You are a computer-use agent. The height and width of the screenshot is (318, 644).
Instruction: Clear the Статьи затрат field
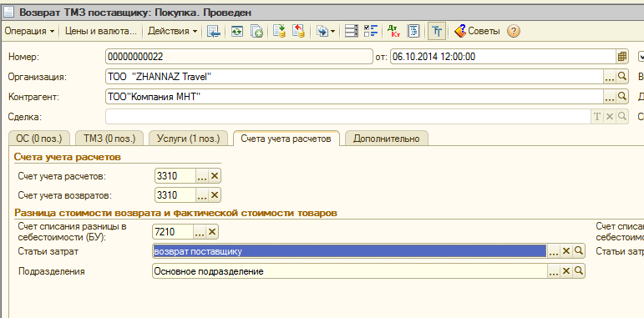pos(566,251)
